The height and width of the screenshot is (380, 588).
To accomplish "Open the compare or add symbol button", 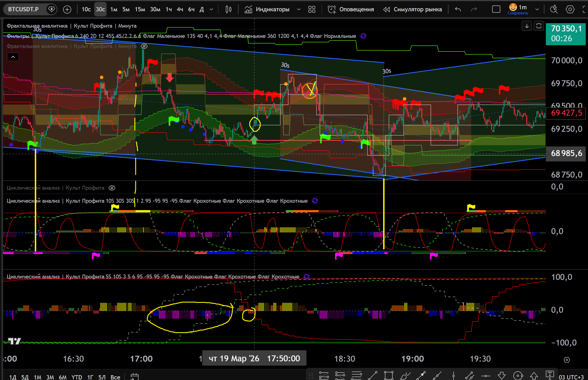I will coord(67,9).
